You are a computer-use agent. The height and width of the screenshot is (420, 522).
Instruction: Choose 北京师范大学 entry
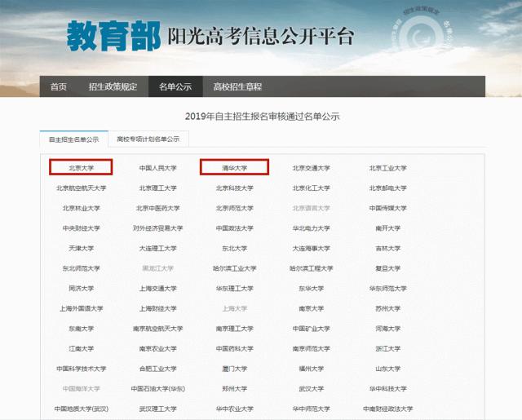point(235,208)
